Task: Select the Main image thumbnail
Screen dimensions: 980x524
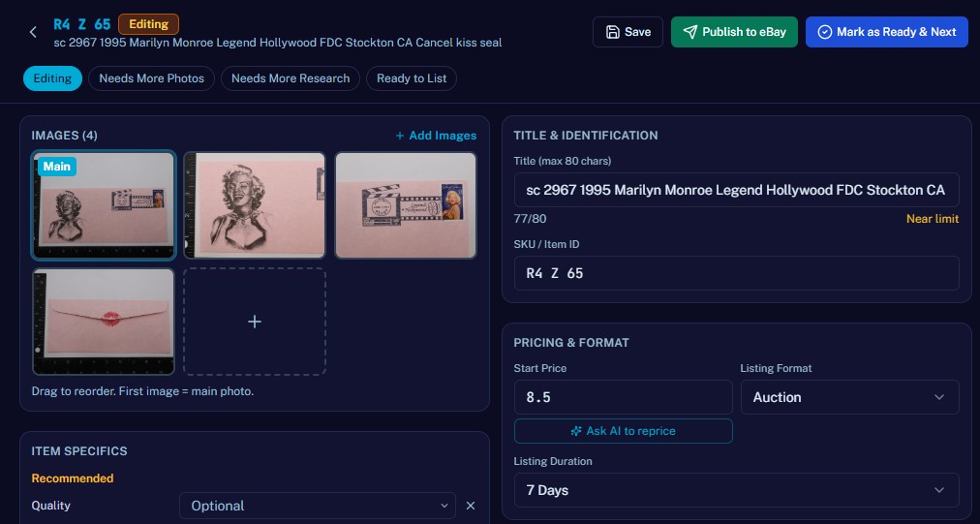Action: (x=104, y=205)
